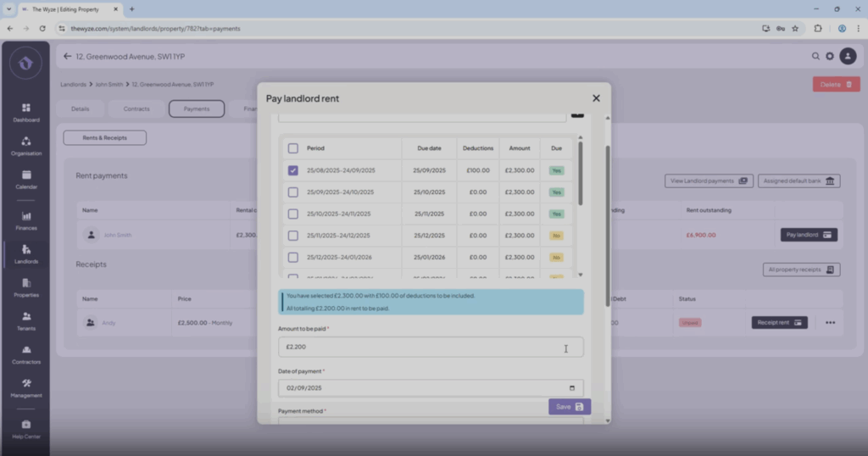Click the Save button
868x456 pixels.
coord(569,407)
